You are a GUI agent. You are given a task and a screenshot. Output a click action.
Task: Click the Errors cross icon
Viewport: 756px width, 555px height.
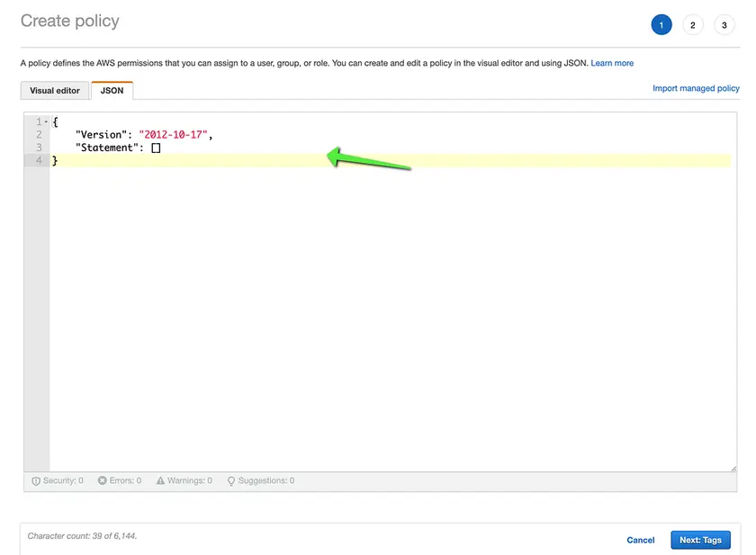click(x=103, y=480)
